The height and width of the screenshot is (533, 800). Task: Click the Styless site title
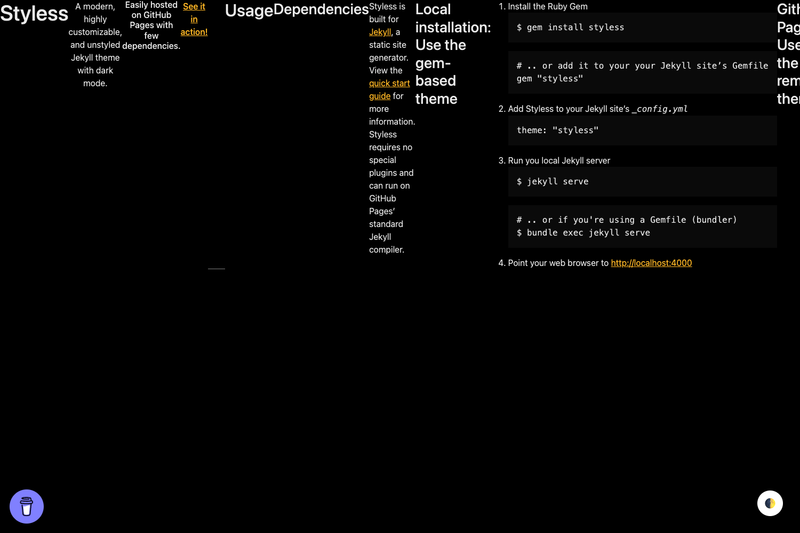[x=34, y=13]
